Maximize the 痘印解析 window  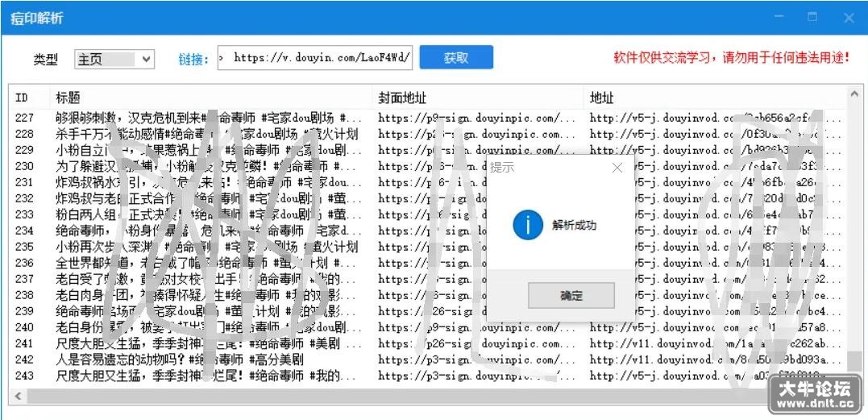(812, 18)
